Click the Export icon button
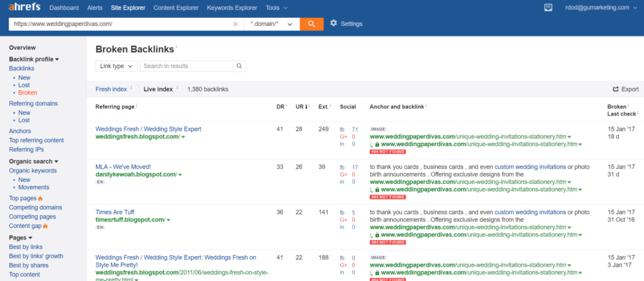Viewport: 644px width, 281px height. [x=615, y=89]
